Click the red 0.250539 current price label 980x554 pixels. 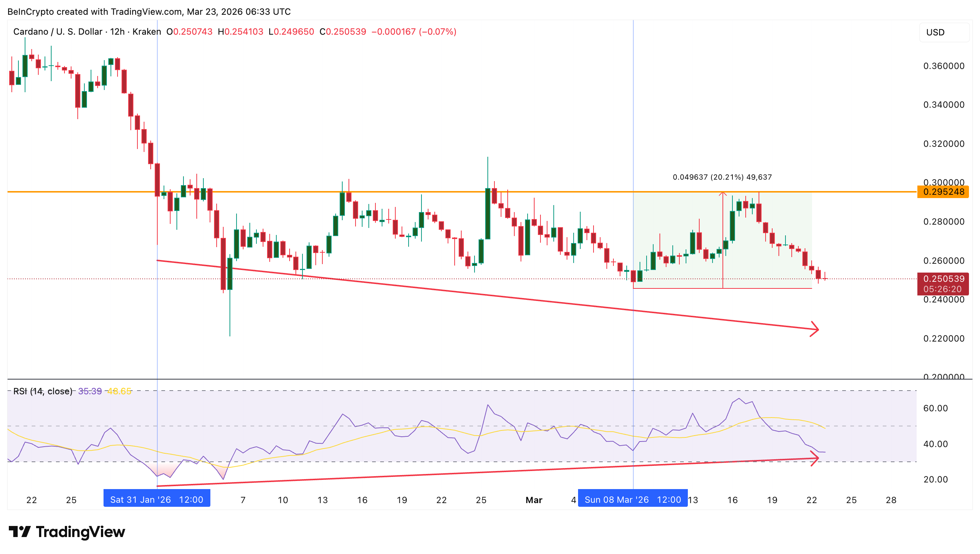pyautogui.click(x=943, y=279)
